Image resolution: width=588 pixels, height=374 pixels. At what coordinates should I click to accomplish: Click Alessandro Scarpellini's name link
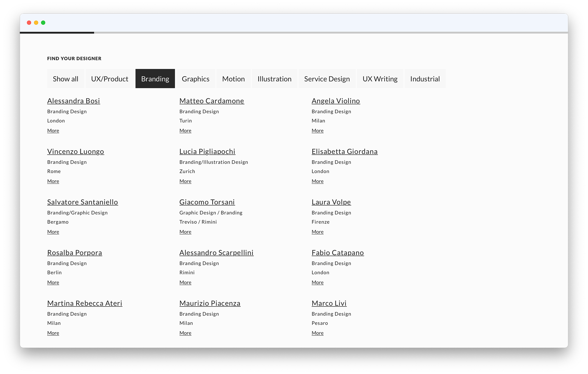tap(216, 253)
